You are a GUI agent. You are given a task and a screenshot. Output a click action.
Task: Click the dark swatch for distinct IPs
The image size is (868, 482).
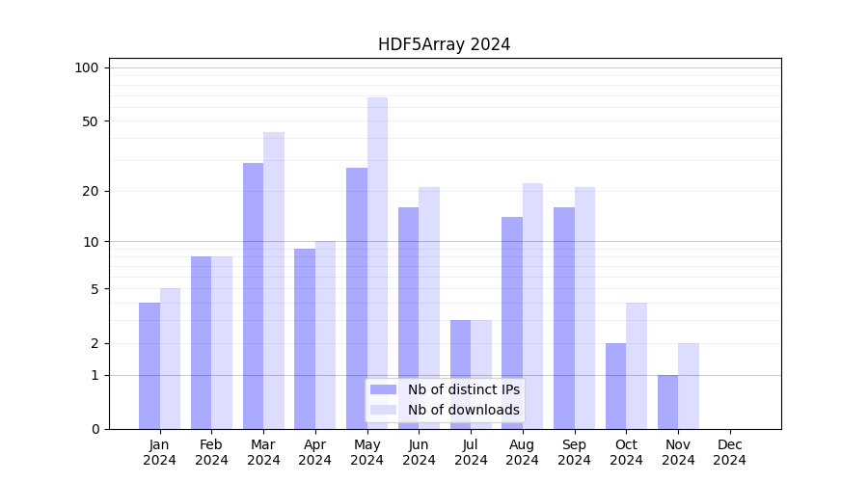(383, 389)
